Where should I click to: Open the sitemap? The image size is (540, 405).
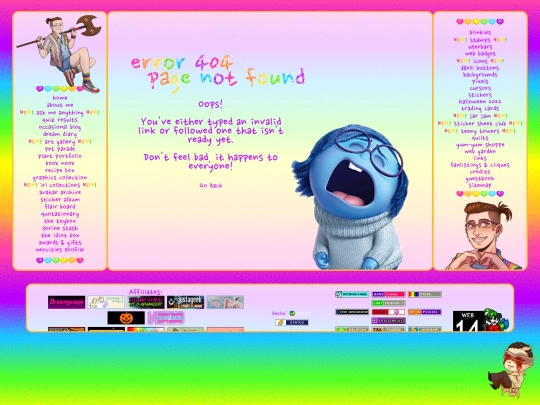pos(480,185)
